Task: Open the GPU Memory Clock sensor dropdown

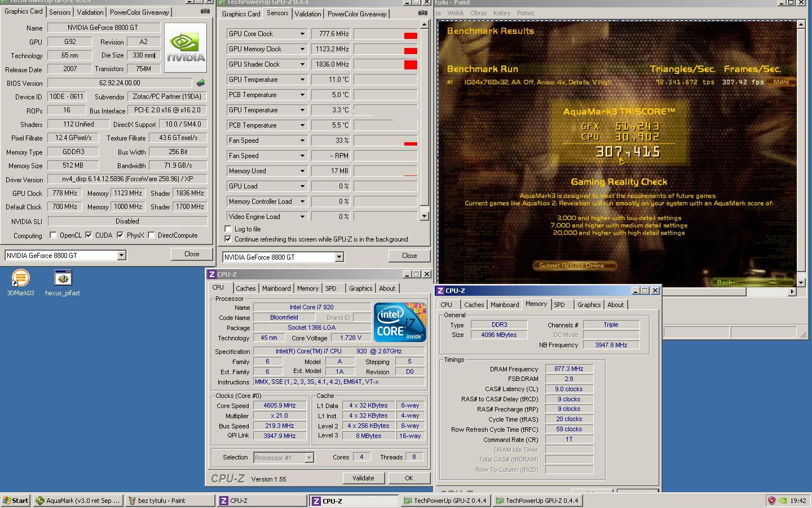Action: 302,49
